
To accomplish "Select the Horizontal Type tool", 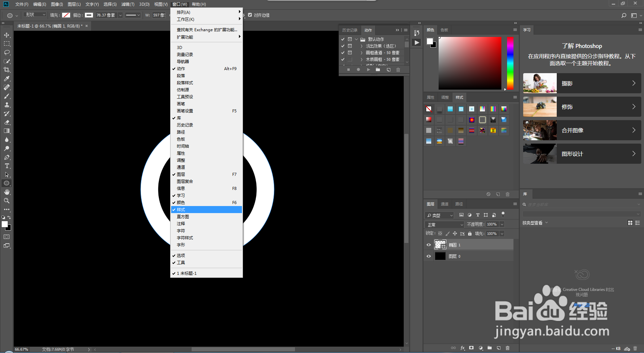I will [x=7, y=166].
